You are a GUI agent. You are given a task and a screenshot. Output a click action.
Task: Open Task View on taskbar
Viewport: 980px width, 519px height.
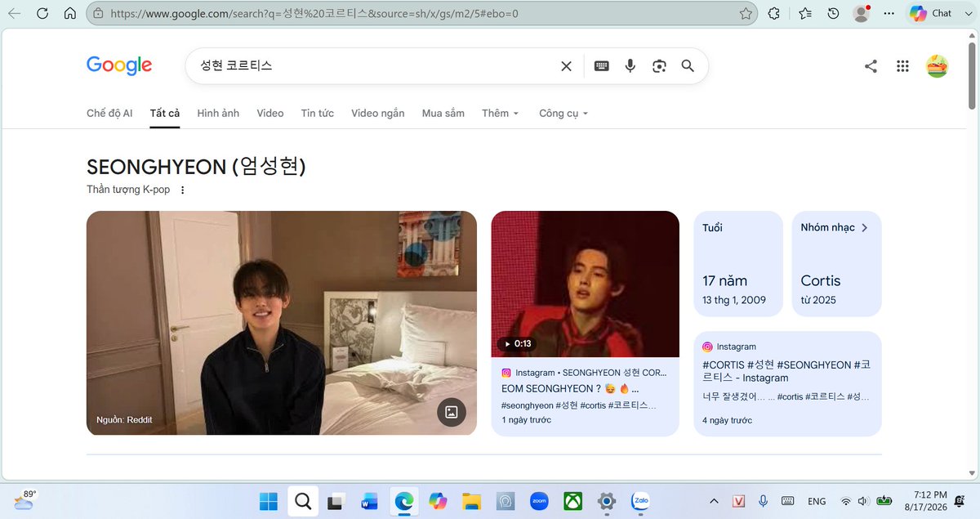coord(335,501)
